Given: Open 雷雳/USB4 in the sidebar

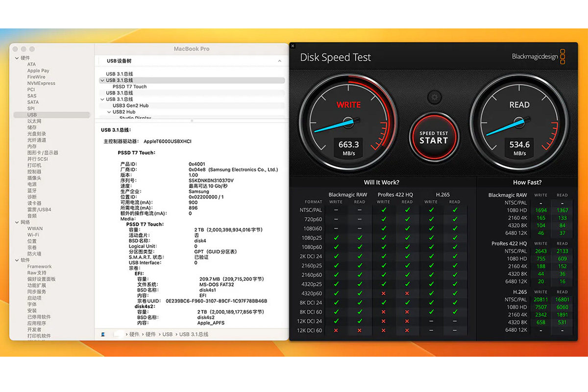Looking at the screenshot, I should (x=39, y=210).
